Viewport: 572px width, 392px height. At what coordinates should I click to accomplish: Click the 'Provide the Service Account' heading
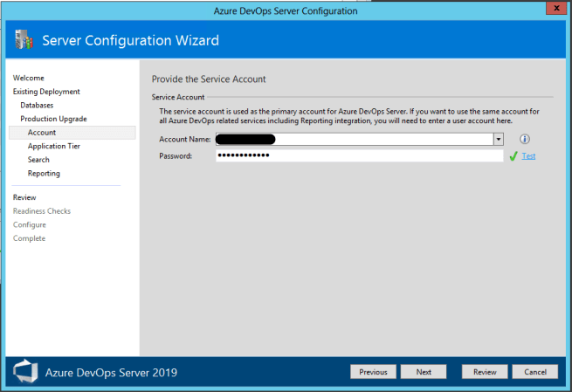[209, 79]
